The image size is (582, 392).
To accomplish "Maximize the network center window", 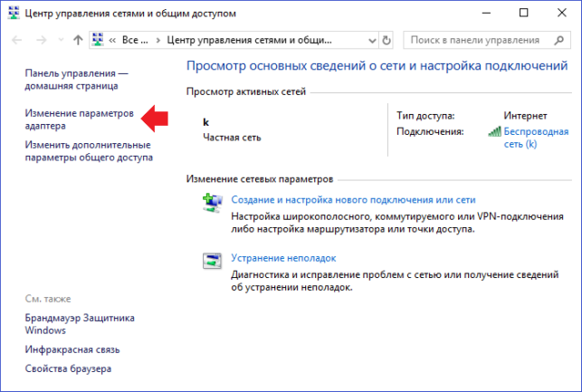I will click(x=523, y=13).
